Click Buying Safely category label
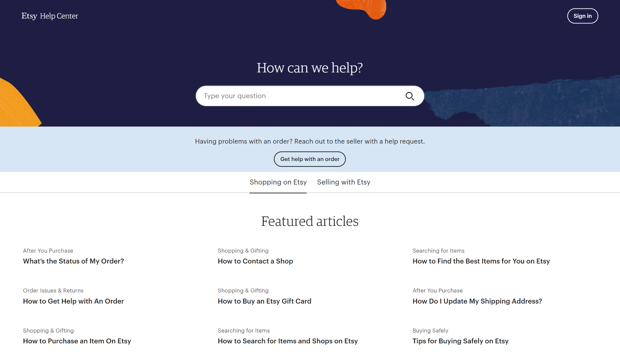Viewport: 620px width, 364px height. point(430,330)
